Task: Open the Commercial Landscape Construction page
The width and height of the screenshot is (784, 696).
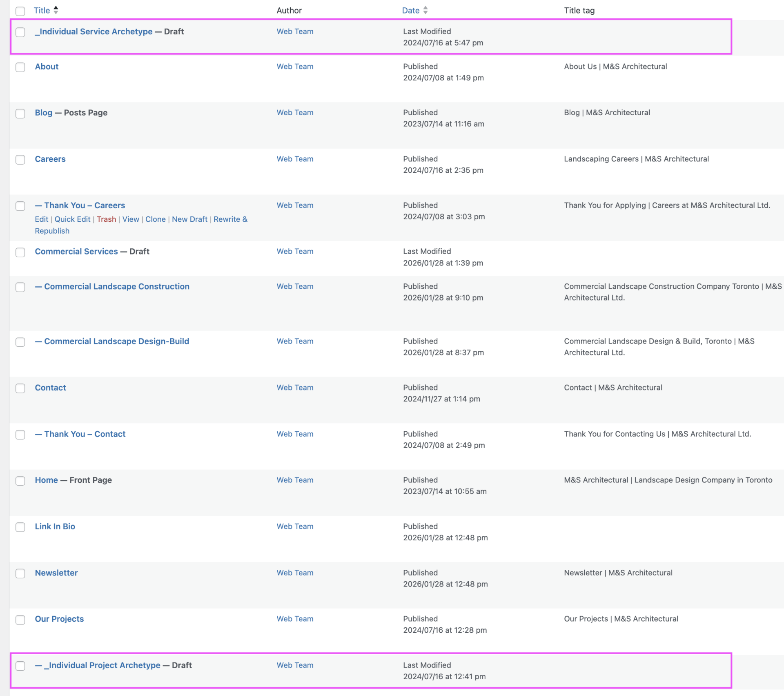Action: tap(116, 287)
